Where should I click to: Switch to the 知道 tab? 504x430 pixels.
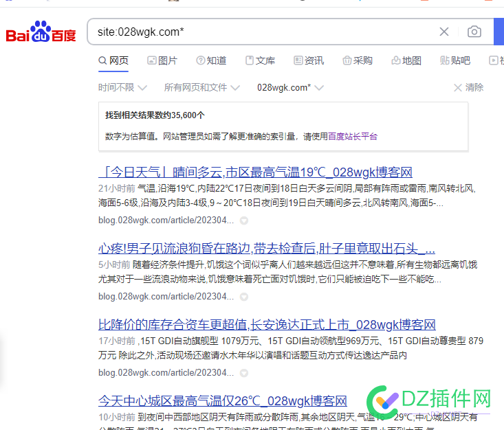tap(211, 60)
